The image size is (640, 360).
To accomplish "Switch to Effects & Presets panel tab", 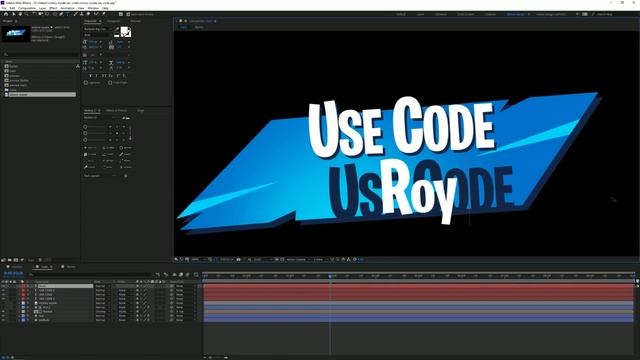I will [116, 110].
